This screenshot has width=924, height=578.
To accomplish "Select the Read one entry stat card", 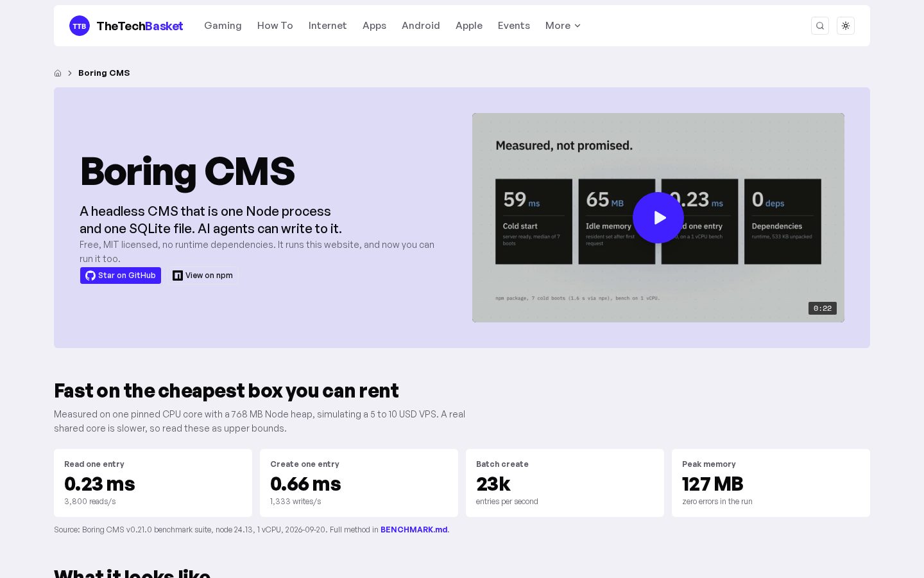I will 153,483.
